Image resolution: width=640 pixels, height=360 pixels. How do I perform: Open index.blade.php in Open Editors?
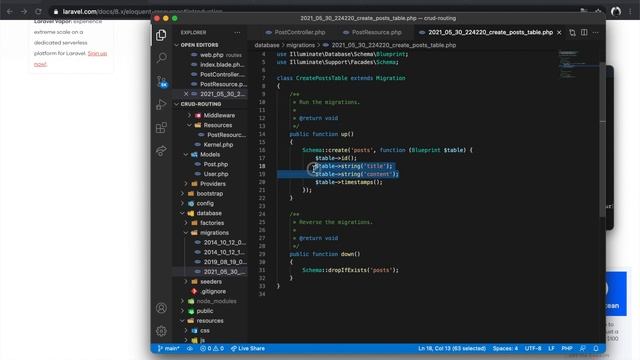[x=222, y=65]
